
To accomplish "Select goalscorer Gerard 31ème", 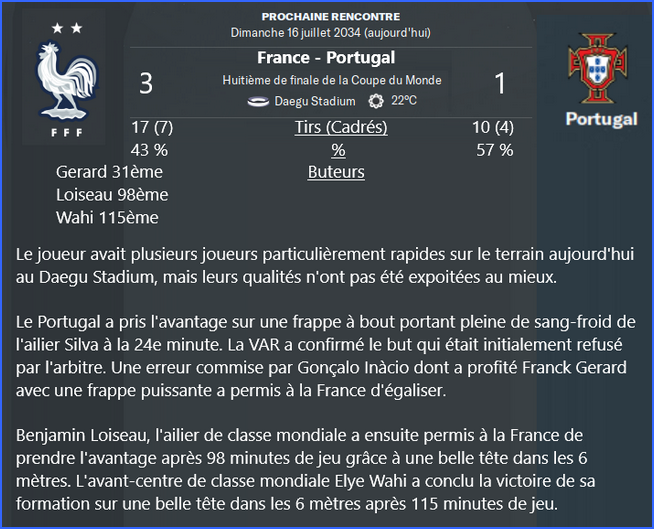I will (x=109, y=172).
